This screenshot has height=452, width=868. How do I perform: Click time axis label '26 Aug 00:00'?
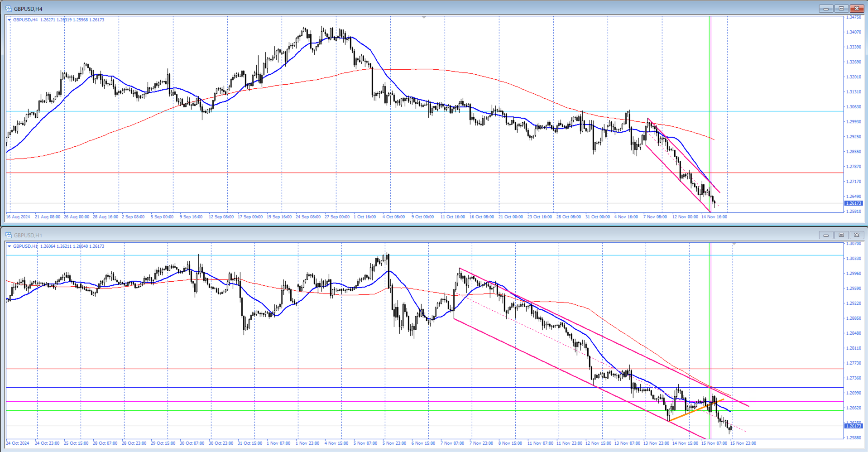point(77,217)
